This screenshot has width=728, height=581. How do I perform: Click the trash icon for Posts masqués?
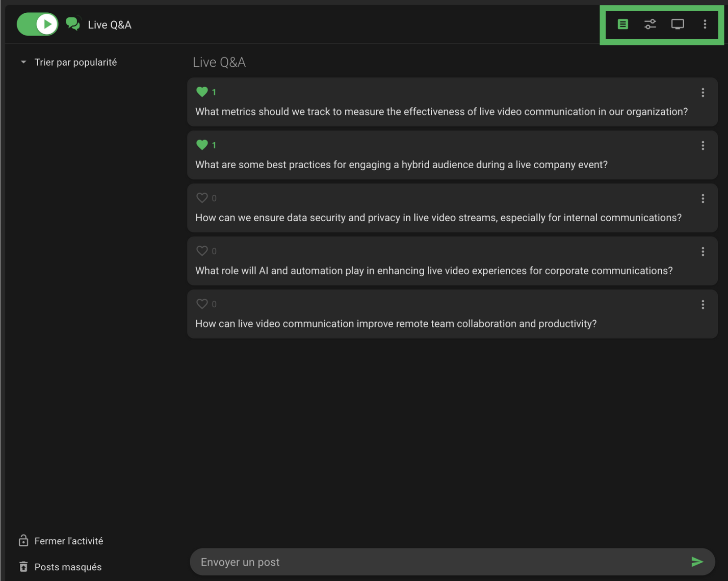pyautogui.click(x=23, y=567)
